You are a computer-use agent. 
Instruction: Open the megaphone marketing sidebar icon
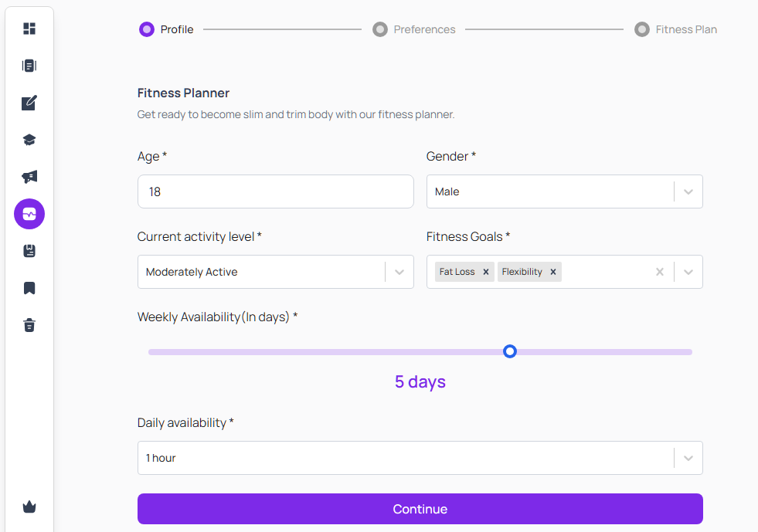pos(29,177)
